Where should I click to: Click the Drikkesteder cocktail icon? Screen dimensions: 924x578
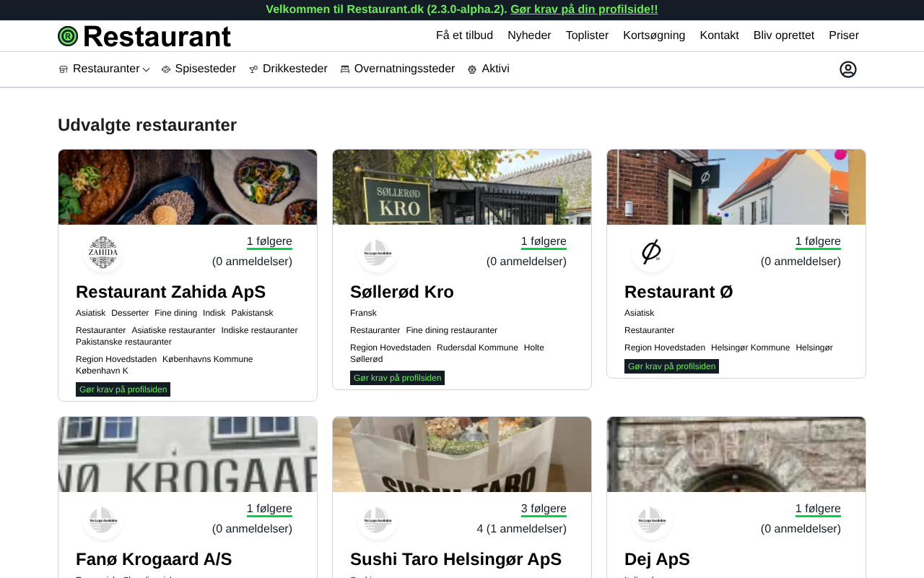(253, 69)
